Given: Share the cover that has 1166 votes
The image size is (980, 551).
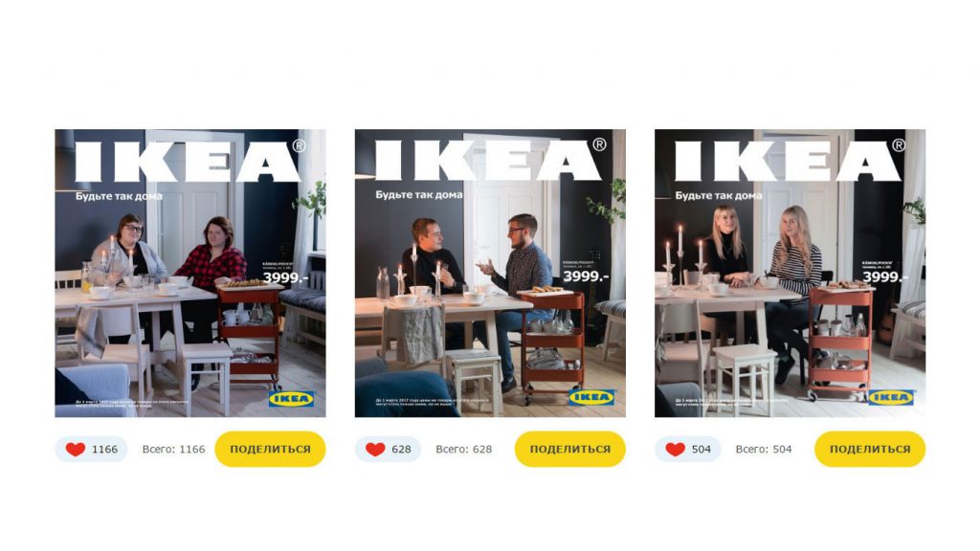Looking at the screenshot, I should (x=270, y=450).
